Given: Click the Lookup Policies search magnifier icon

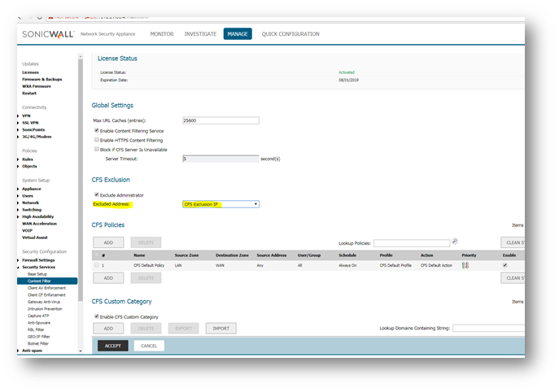Looking at the screenshot, I should pos(455,242).
